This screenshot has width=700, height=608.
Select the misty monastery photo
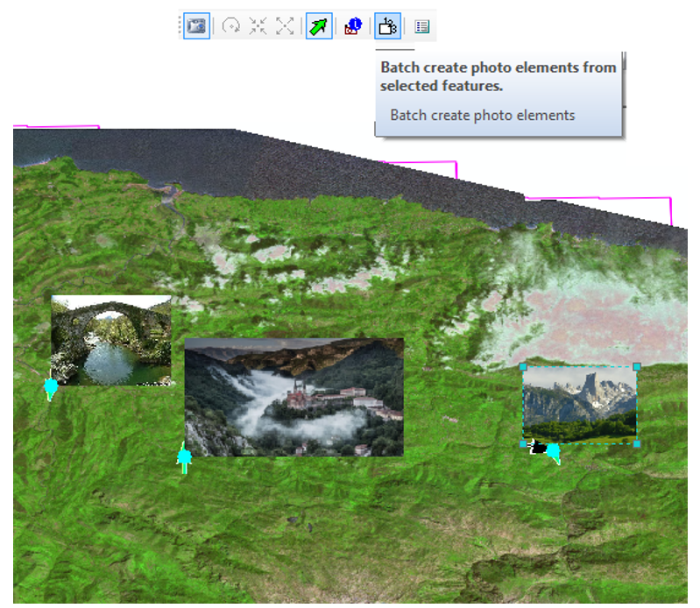(x=293, y=396)
